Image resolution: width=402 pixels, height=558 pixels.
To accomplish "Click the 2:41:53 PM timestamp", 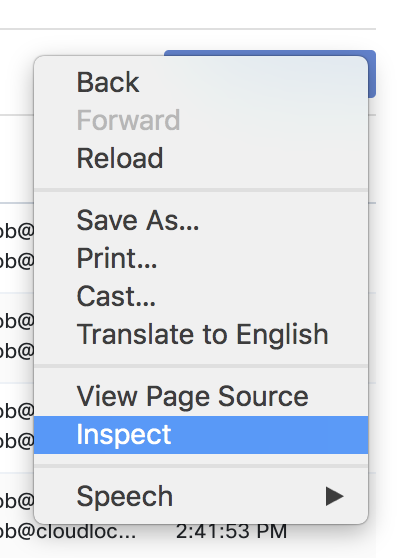I will pos(231,532).
